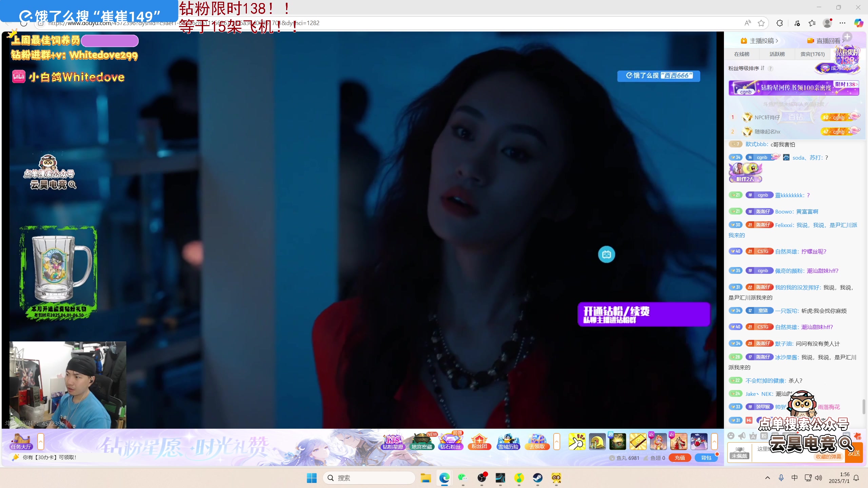Open the notification bell in system tray
The image size is (868, 488).
point(856,478)
